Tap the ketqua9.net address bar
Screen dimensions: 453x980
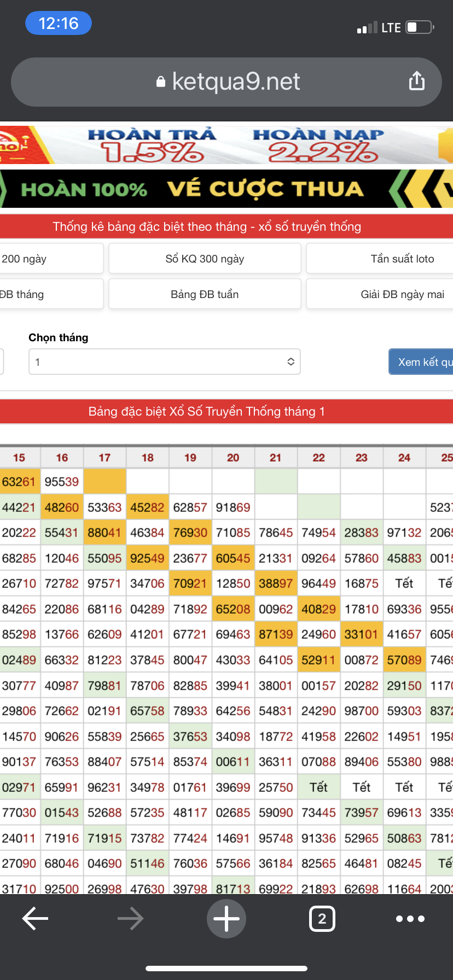click(x=235, y=82)
